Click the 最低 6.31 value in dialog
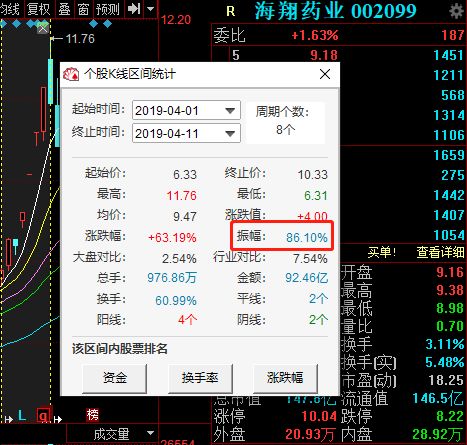This screenshot has width=467, height=445. (x=316, y=196)
